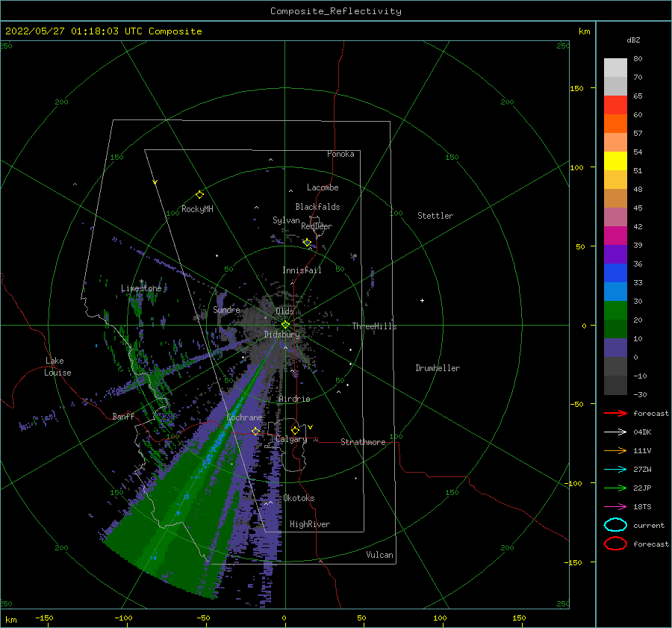Viewport: 672px width, 628px height.
Task: Click the Sylvan label
Action: point(286,220)
